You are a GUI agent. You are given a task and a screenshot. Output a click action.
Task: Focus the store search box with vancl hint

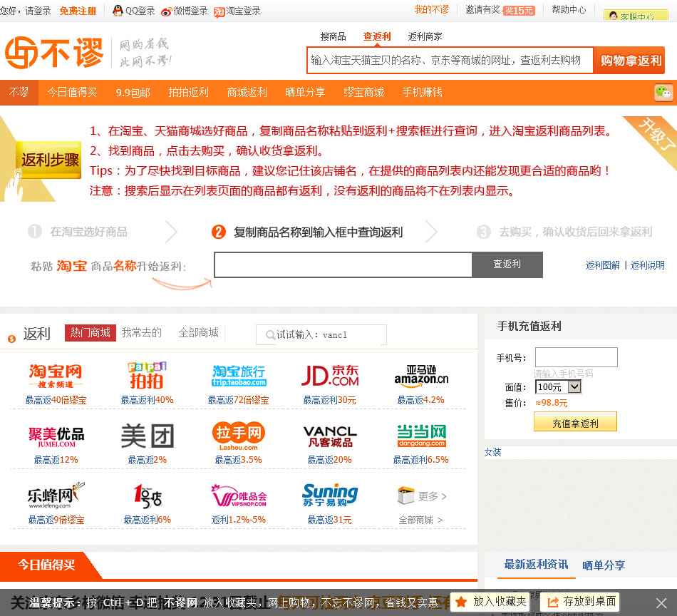321,335
